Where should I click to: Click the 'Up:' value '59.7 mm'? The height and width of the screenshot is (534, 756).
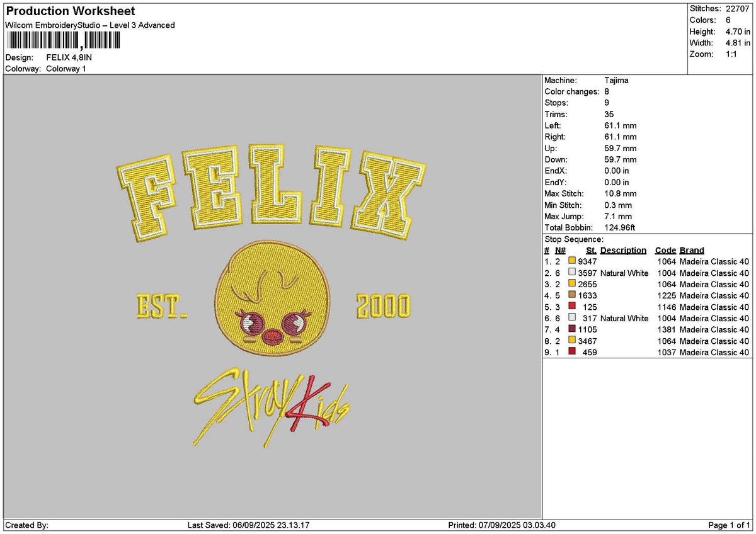tap(621, 148)
